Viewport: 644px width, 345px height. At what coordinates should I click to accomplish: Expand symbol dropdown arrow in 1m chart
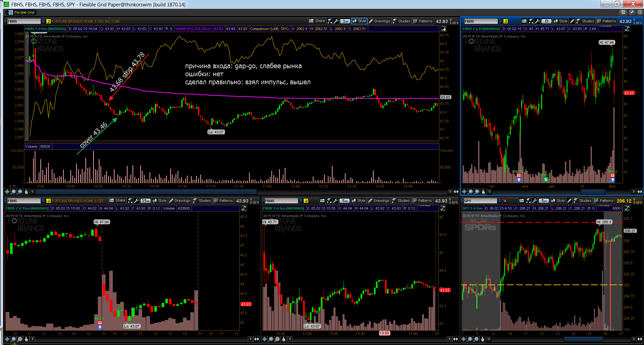click(43, 21)
